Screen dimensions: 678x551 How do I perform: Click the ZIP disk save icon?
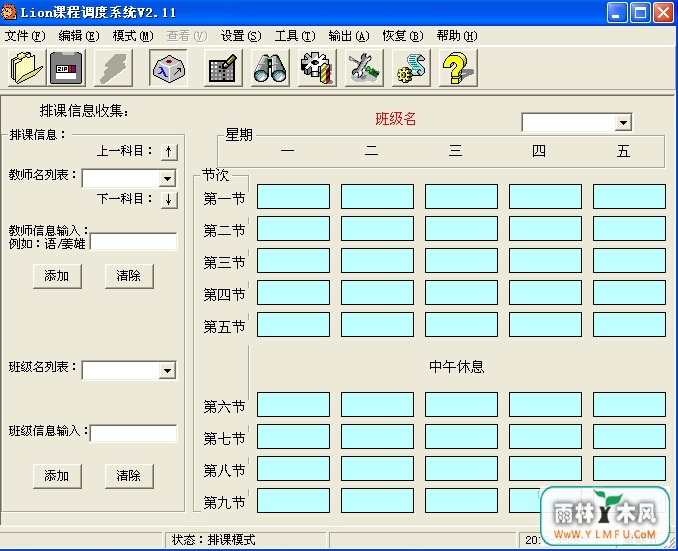[66, 68]
